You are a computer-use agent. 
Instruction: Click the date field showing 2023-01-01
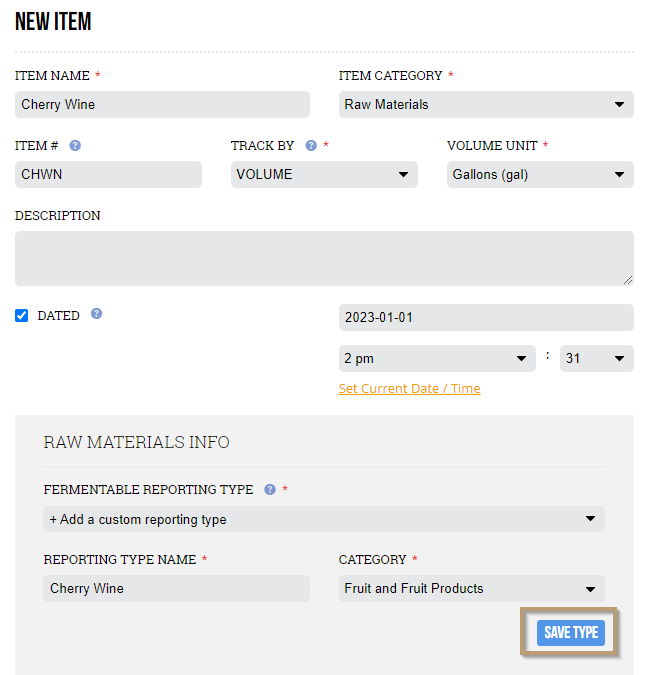pyautogui.click(x=486, y=317)
